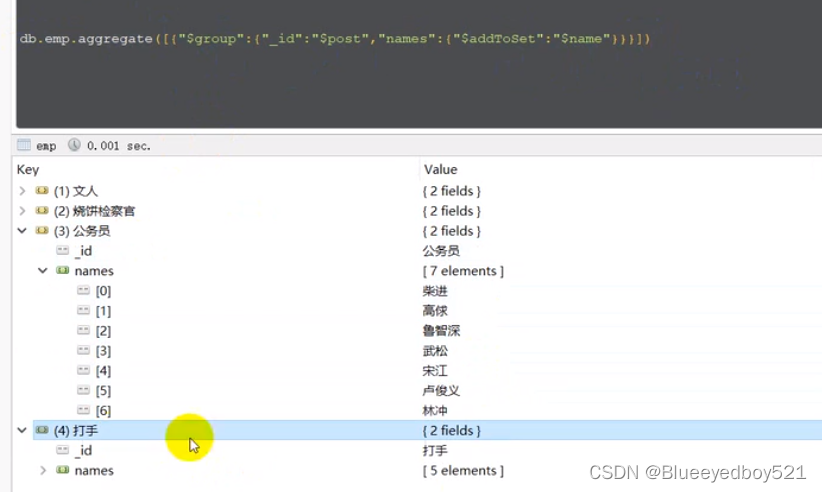Click array icon of names under 公务员
This screenshot has width=822, height=492.
pyautogui.click(x=63, y=270)
